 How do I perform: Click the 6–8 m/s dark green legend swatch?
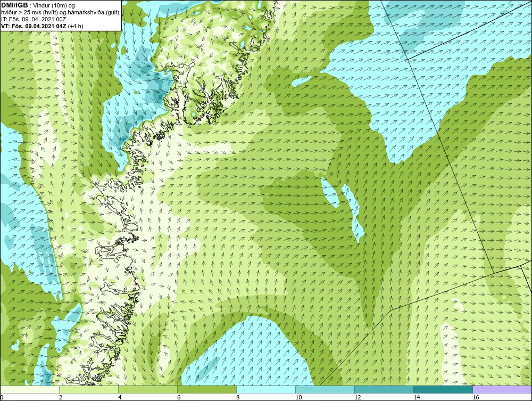tap(207, 389)
